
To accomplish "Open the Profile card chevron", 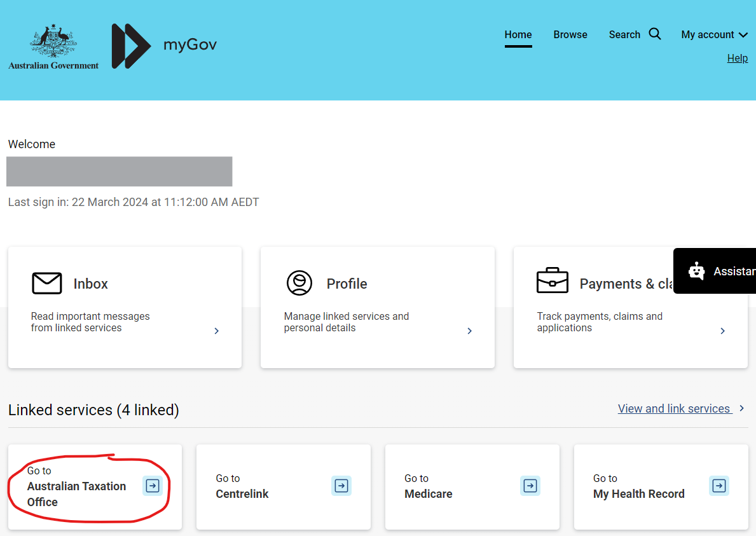I will (469, 331).
